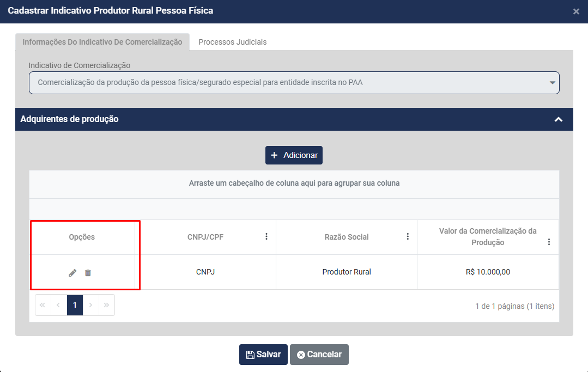Close the dialog with X icon
This screenshot has width=588, height=372.
coord(576,11)
